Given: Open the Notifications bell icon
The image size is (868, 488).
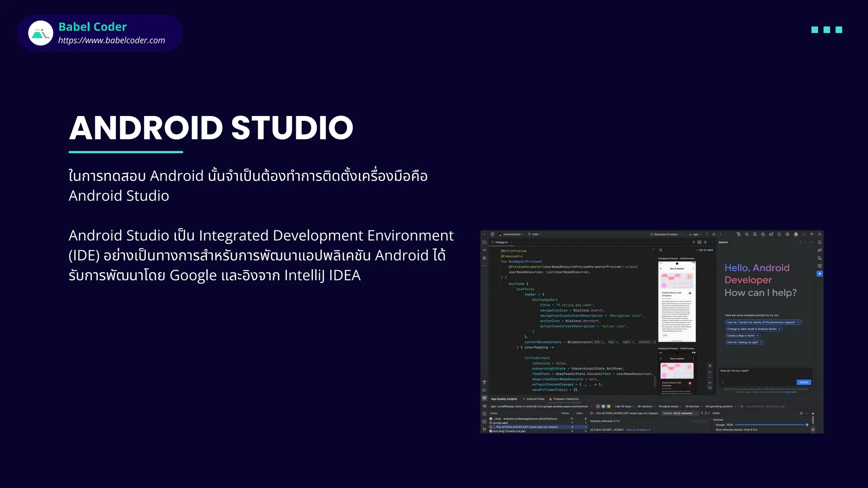Looking at the screenshot, I should point(819,242).
